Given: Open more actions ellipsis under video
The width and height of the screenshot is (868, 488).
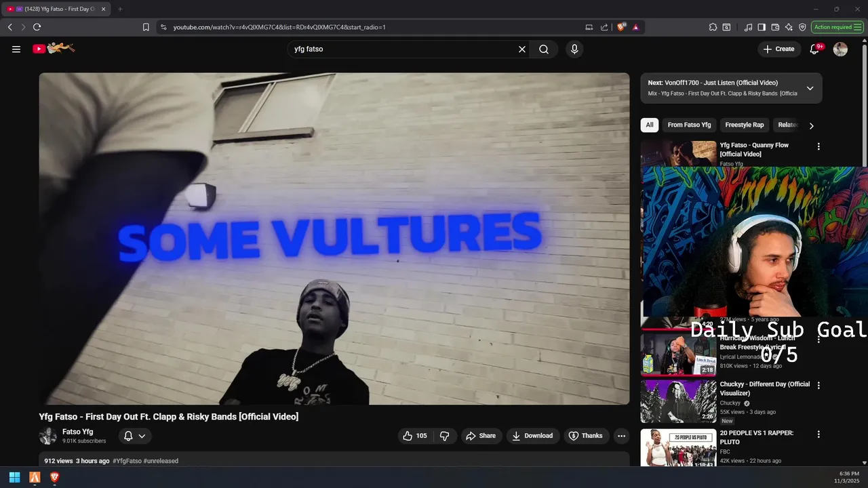Looking at the screenshot, I should (x=621, y=436).
